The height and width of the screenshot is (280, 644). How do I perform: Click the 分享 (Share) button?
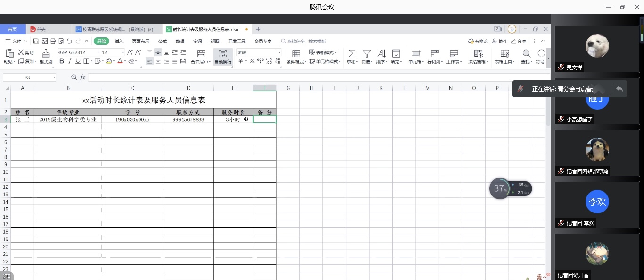pos(519,41)
